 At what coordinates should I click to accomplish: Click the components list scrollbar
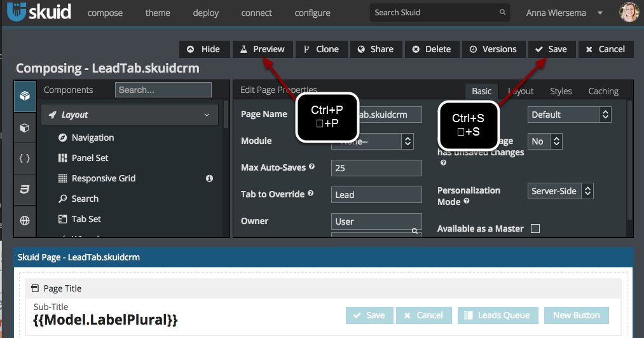(226, 115)
